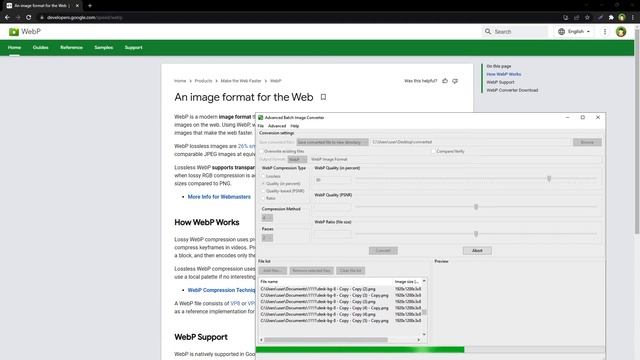640x360 pixels.
Task: Close the WebP browser tab
Action: pyautogui.click(x=77, y=6)
